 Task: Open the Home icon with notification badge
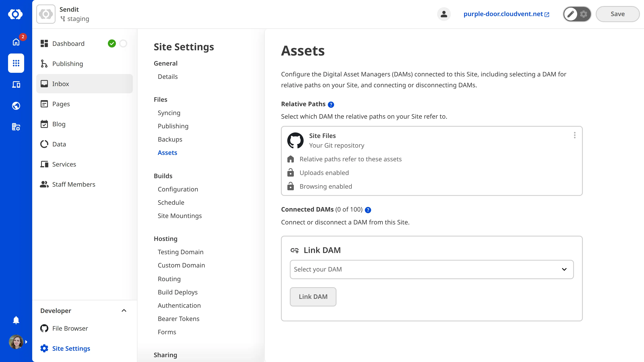pyautogui.click(x=16, y=42)
